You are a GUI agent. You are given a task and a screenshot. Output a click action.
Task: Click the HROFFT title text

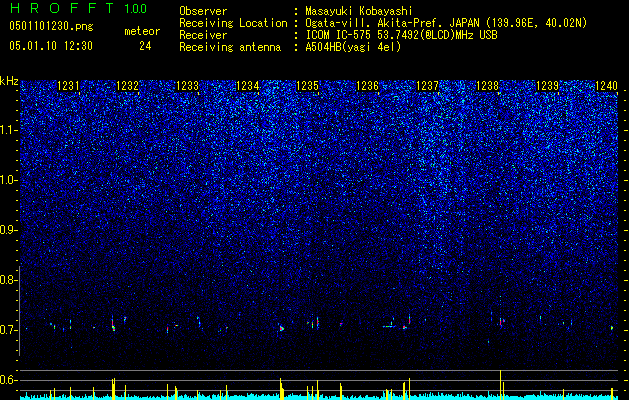61,8
